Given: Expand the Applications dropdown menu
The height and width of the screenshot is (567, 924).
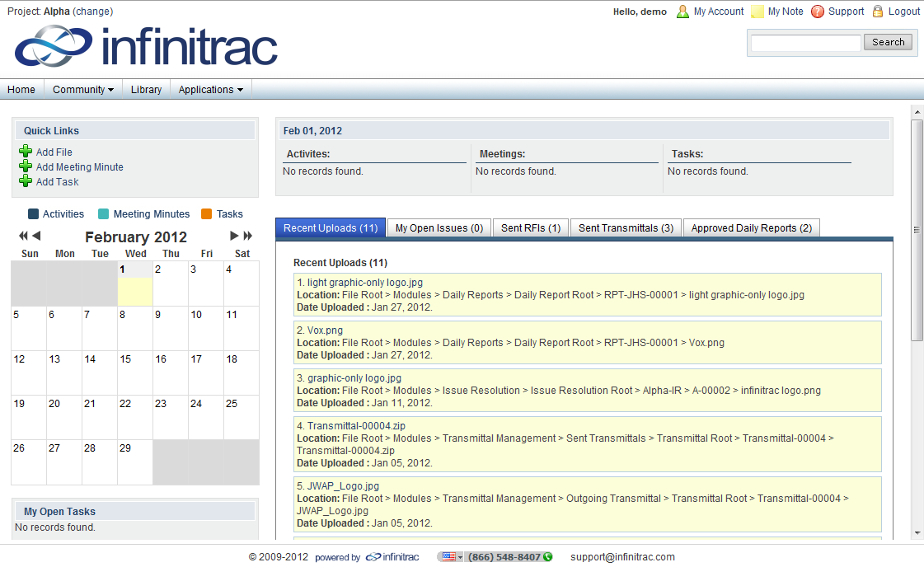Looking at the screenshot, I should point(210,90).
